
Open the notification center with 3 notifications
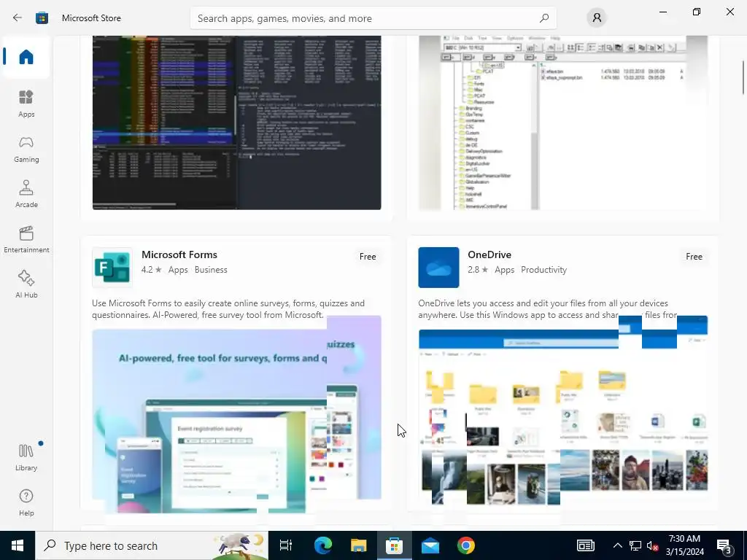point(724,545)
